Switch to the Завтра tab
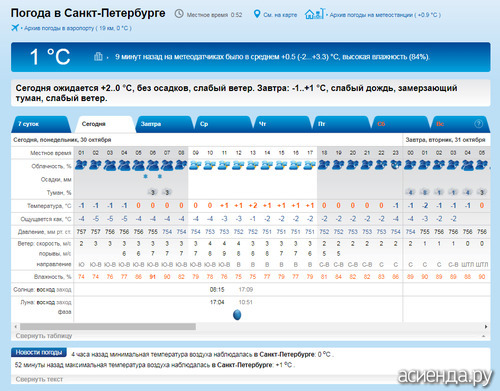The image size is (500, 391). click(x=163, y=124)
